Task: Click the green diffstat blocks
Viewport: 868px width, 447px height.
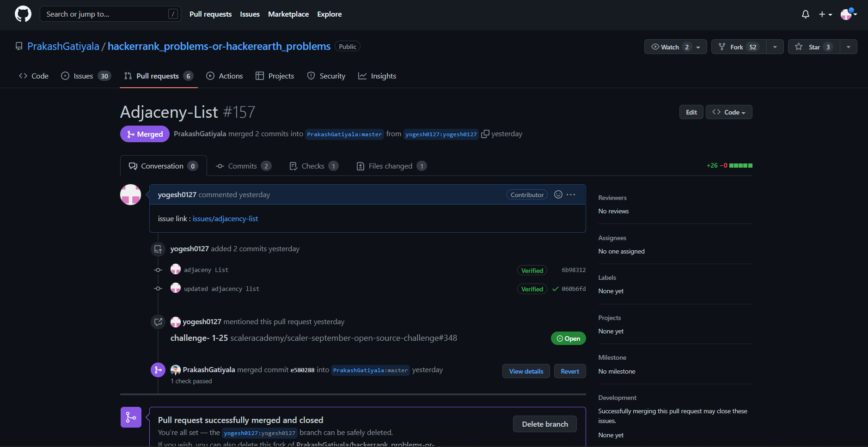Action: click(x=742, y=165)
